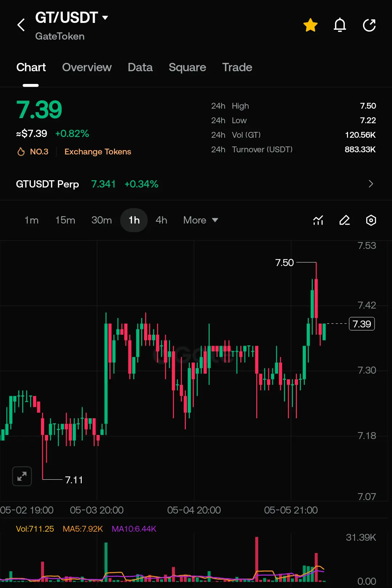Screen dimensions: 392x588
Task: Open price alert bell
Action: pyautogui.click(x=340, y=25)
